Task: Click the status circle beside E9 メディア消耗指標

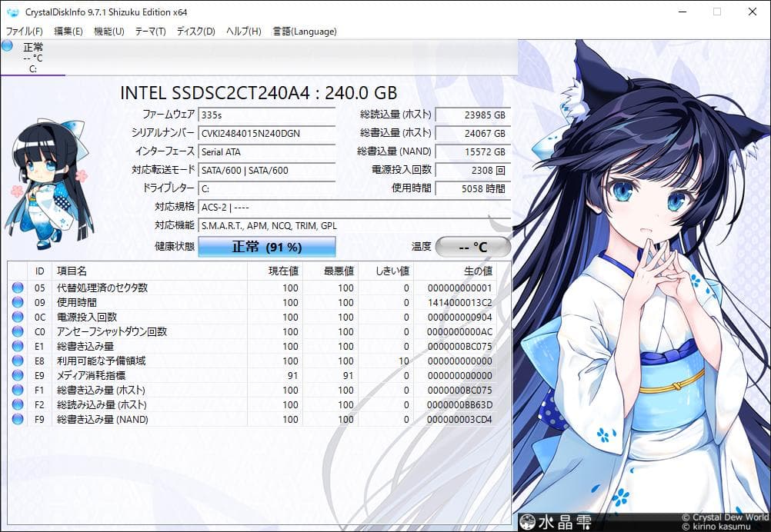Action: [x=17, y=375]
